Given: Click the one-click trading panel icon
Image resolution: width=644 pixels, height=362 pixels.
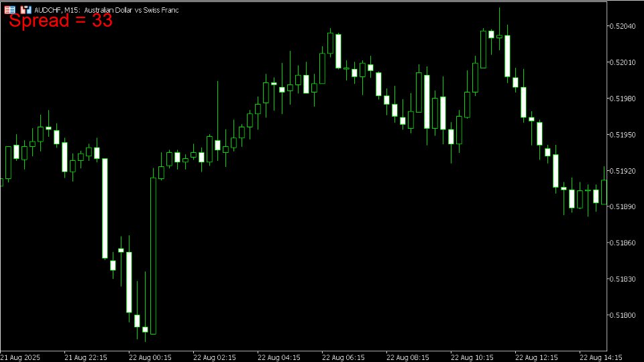Looking at the screenshot, I should click(26, 10).
